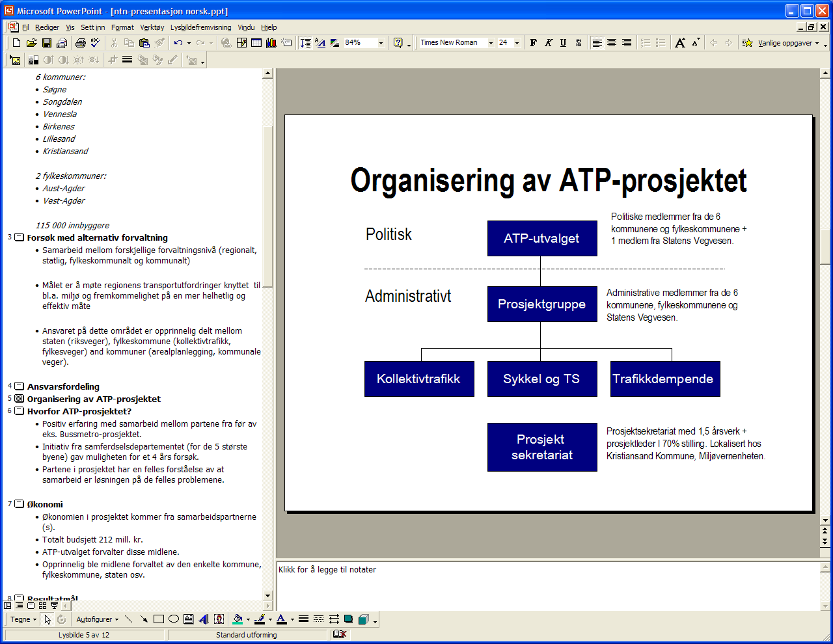
Task: Open line color dropdown arrow
Action: [x=270, y=619]
